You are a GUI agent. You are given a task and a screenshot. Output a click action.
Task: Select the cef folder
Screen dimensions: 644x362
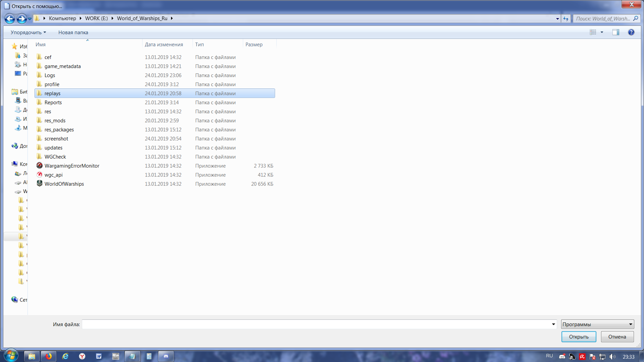155,57
